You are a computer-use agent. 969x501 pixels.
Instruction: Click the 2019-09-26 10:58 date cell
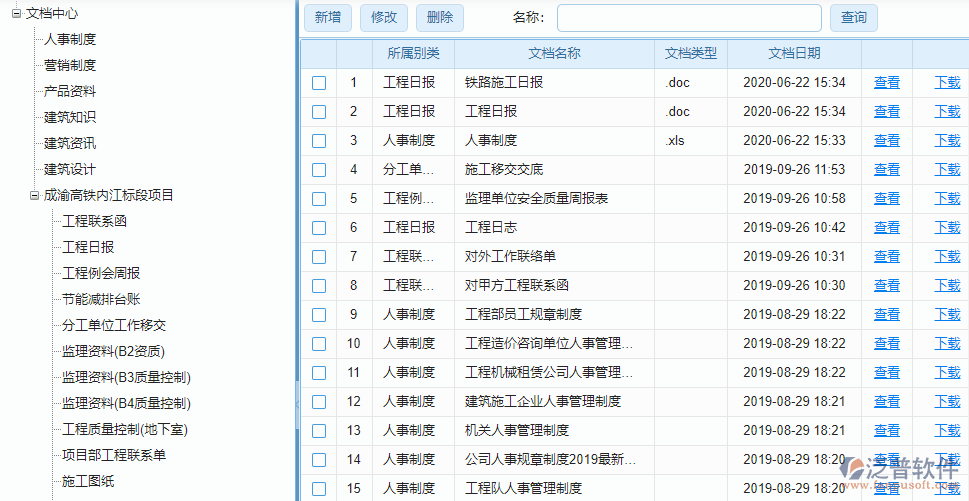794,198
